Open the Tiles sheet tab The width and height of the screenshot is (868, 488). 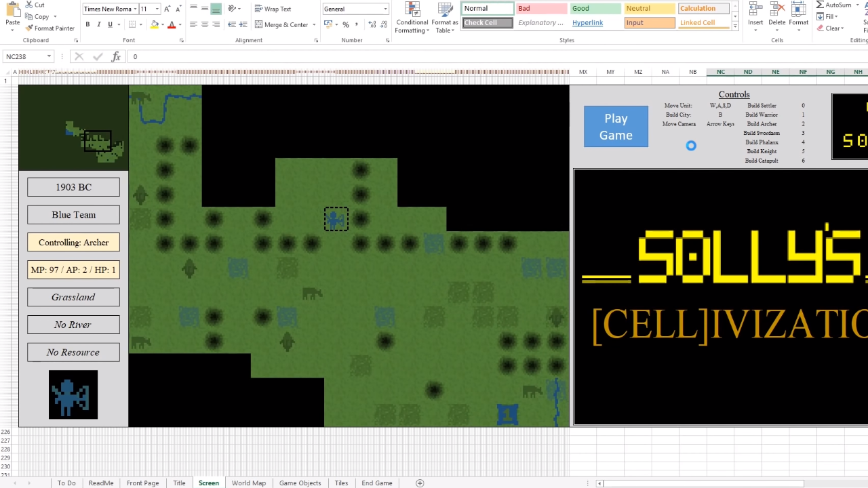click(x=341, y=483)
